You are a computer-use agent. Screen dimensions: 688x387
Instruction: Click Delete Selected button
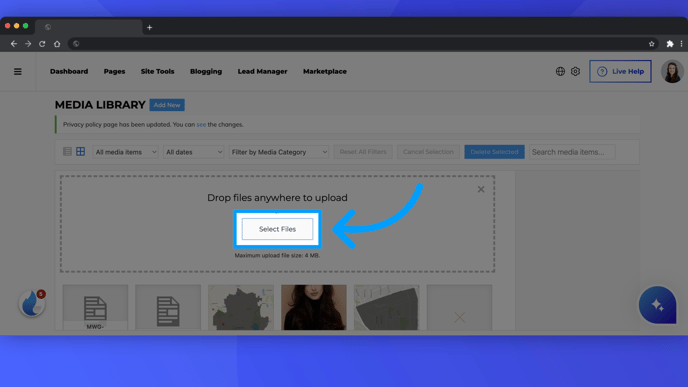(x=494, y=152)
